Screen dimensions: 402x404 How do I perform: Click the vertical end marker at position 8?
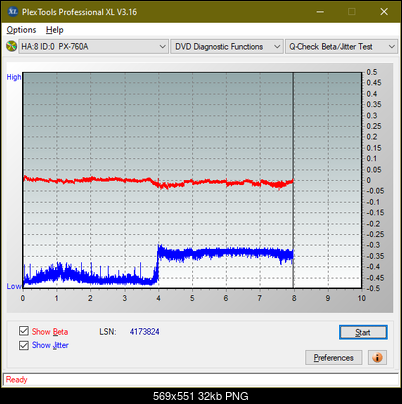(x=293, y=180)
